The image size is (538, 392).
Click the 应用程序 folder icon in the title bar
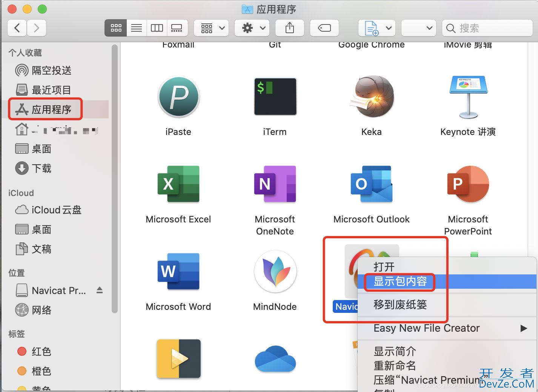[x=247, y=9]
